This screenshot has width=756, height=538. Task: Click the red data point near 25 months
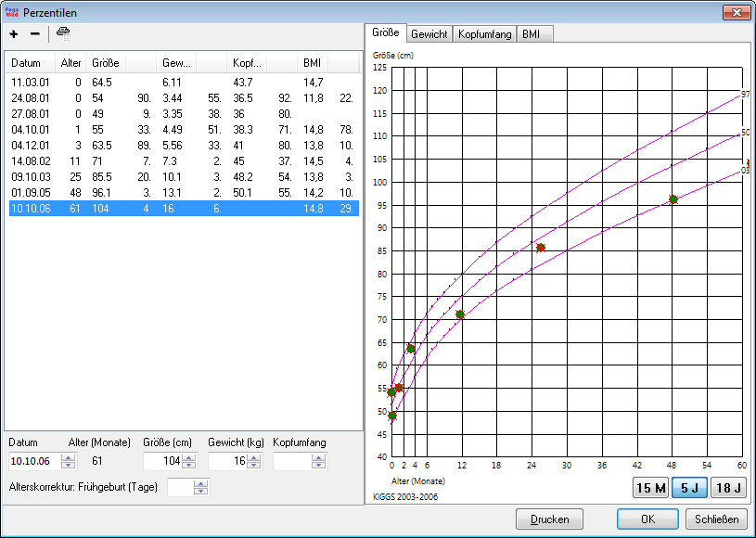coord(540,248)
